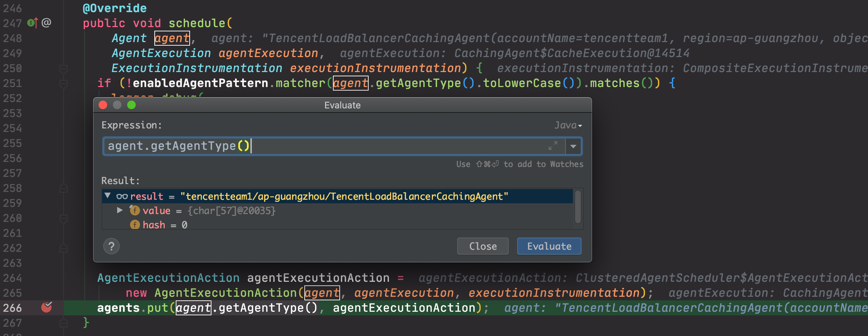Open help with the question mark button
The height and width of the screenshot is (336, 868).
coord(111,246)
